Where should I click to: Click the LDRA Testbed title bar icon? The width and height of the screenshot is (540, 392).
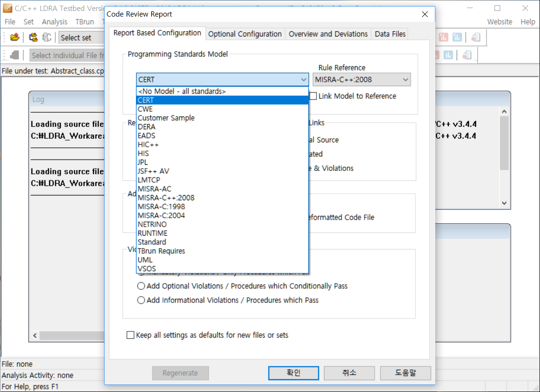(x=7, y=8)
